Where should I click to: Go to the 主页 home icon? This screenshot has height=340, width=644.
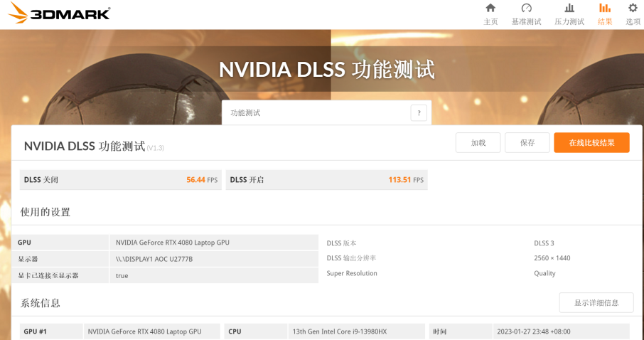coord(490,9)
